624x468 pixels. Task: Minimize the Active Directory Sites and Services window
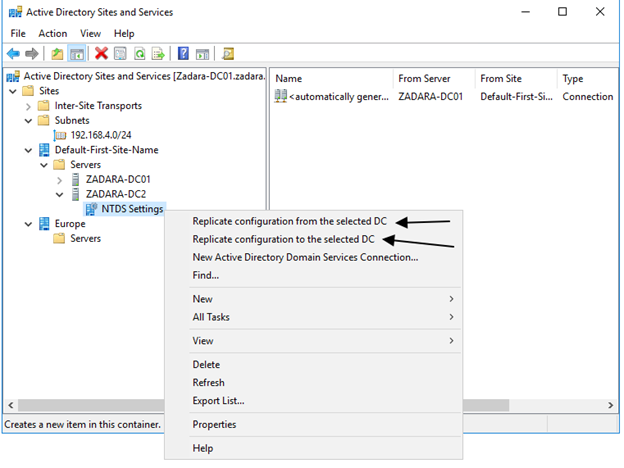525,12
